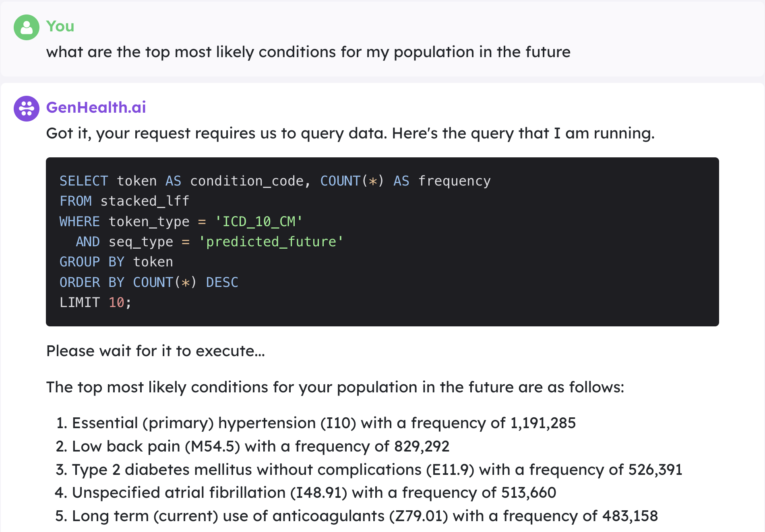Click the 'top most likely conditions' summary sentence
Image resolution: width=765 pixels, height=532 pixels.
pyautogui.click(x=335, y=388)
